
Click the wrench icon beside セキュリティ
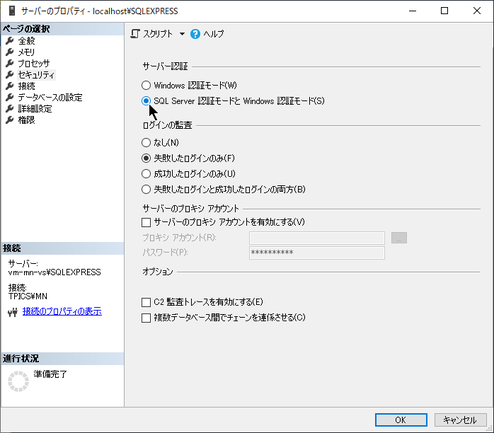point(10,75)
